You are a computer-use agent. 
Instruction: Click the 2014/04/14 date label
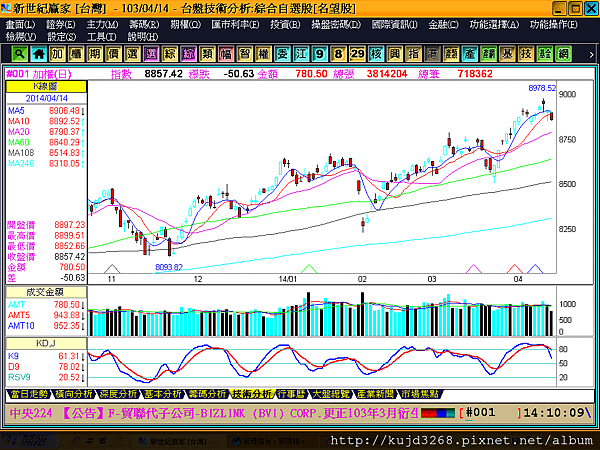click(x=46, y=98)
